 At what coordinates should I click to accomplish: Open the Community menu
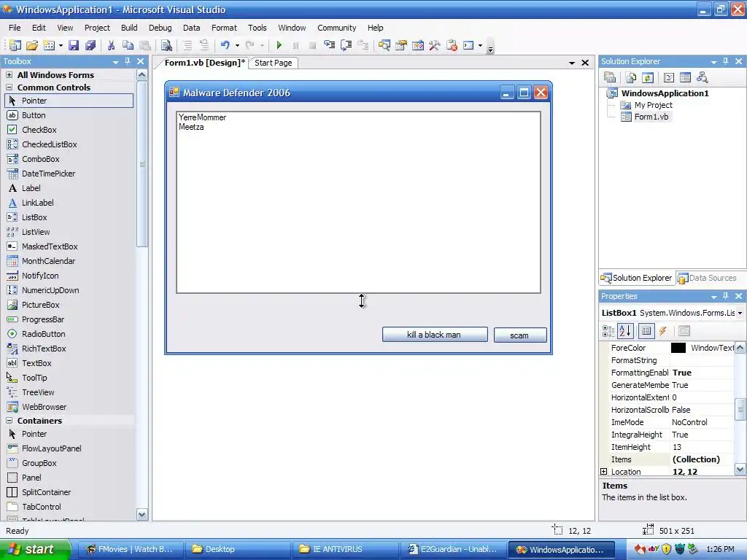coord(337,28)
